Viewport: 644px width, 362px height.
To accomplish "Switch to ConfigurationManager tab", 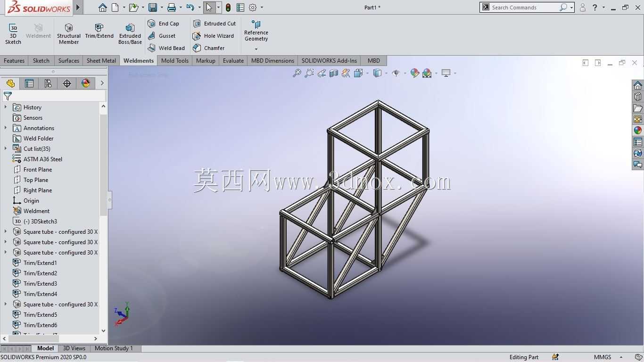I will point(48,83).
